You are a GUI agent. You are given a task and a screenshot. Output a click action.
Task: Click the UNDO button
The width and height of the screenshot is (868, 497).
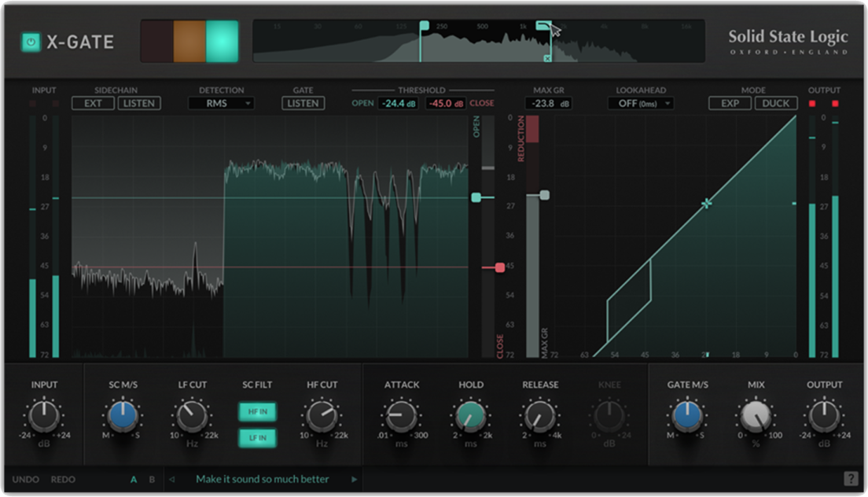pos(25,479)
